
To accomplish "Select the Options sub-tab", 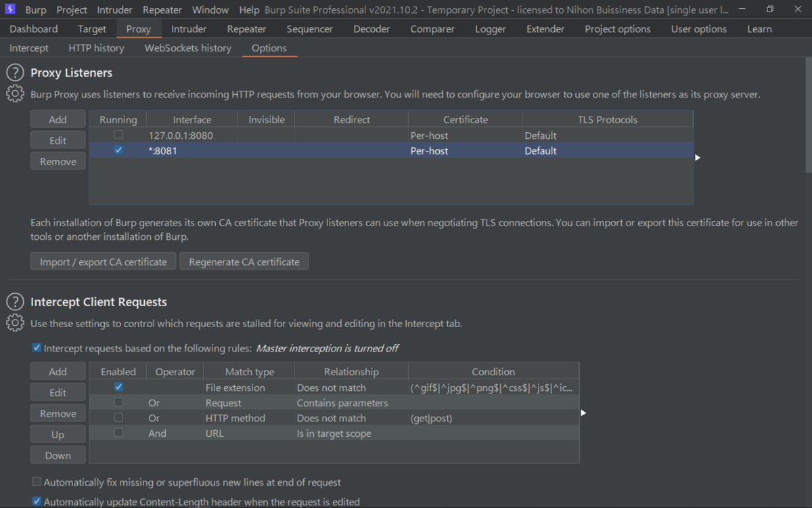I will tap(269, 48).
